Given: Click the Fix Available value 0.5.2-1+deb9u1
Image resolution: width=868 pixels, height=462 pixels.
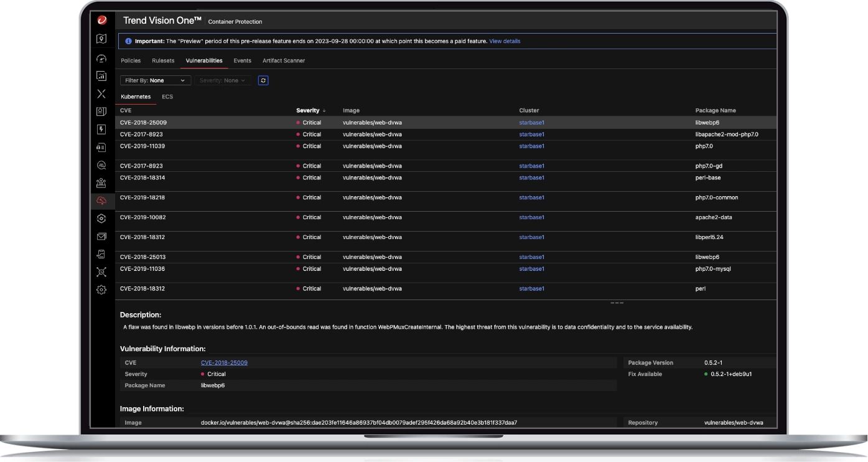Looking at the screenshot, I should pos(731,374).
